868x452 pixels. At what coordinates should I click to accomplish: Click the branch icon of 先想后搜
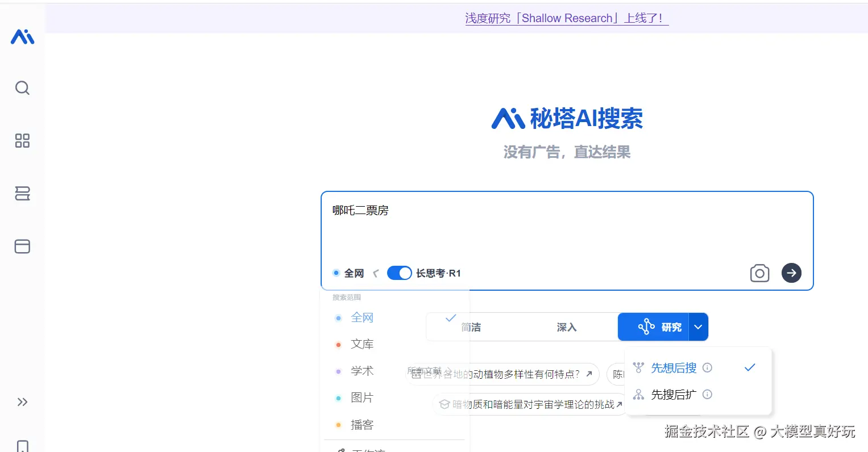[638, 368]
